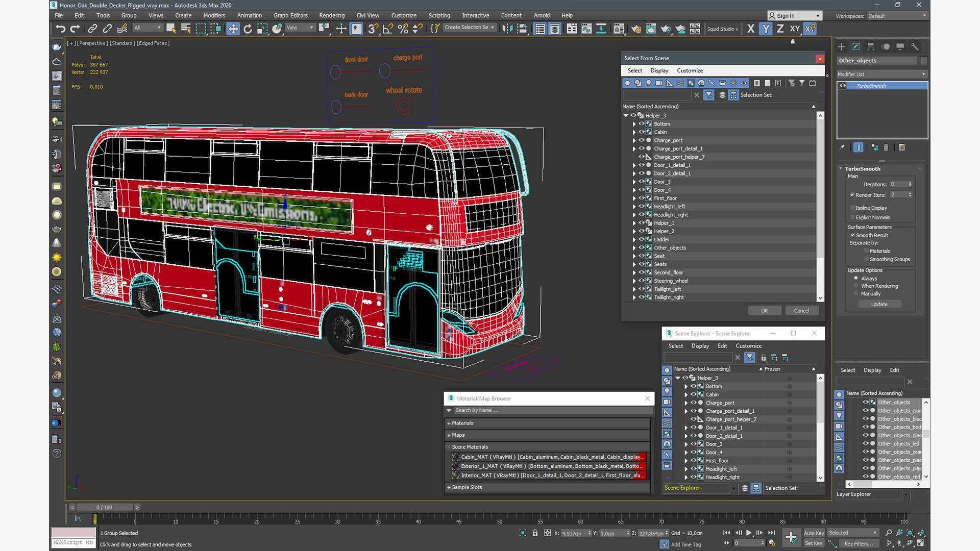The image size is (980, 551).
Task: Toggle the Auto Key button
Action: tap(814, 533)
